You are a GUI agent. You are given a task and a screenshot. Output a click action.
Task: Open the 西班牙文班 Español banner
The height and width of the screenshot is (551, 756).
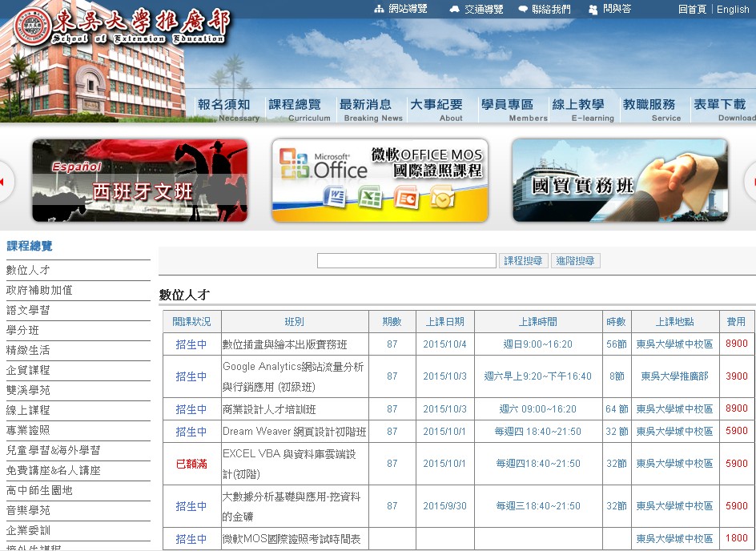tap(140, 180)
